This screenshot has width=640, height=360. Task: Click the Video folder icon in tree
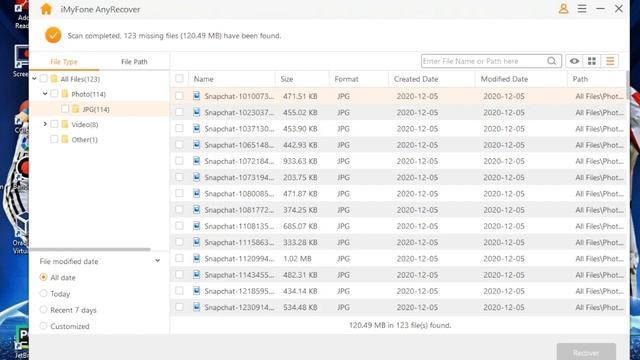point(65,124)
